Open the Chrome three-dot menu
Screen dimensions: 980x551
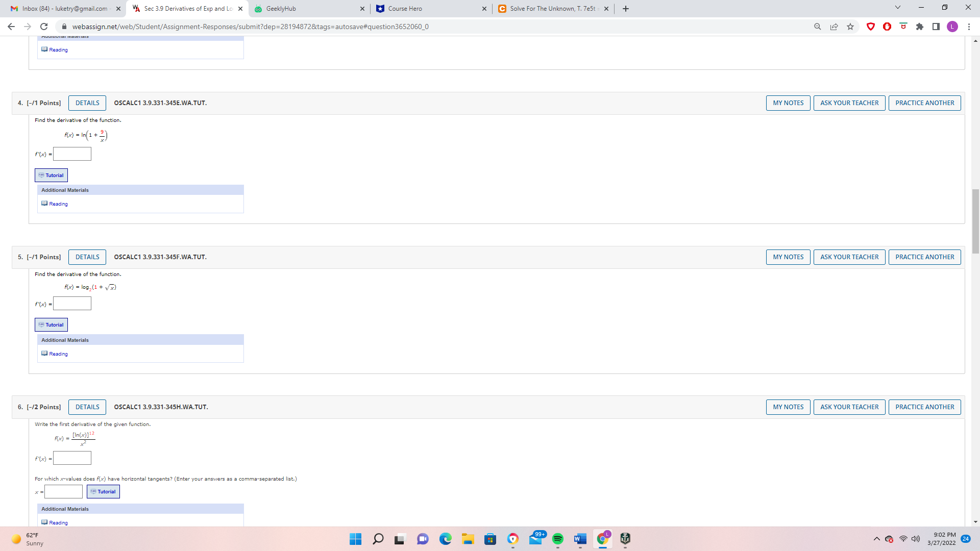coord(969,27)
